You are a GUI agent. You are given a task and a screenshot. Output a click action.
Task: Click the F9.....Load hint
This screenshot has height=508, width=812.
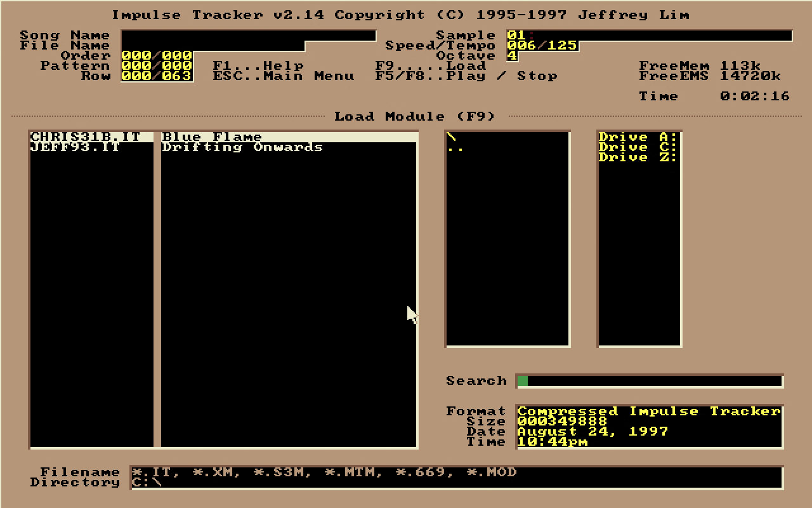click(431, 66)
